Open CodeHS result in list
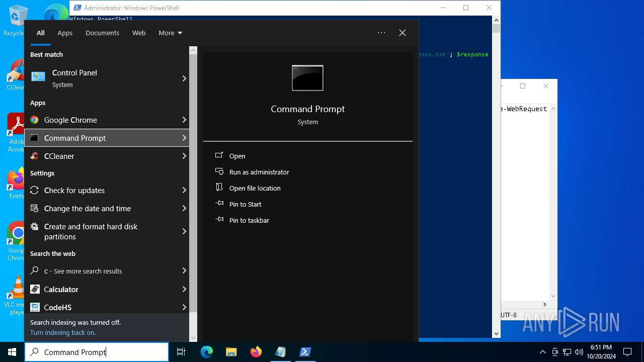The height and width of the screenshot is (362, 644). pos(107,307)
